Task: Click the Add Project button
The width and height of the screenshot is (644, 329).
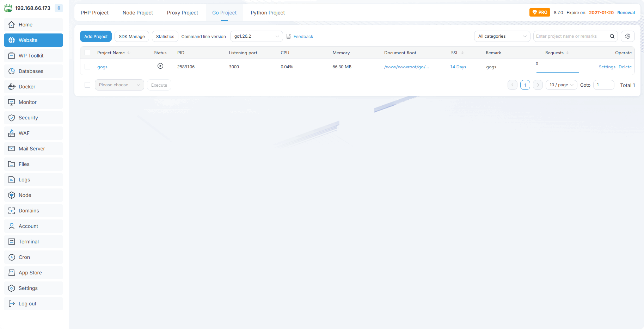Action: pyautogui.click(x=96, y=36)
